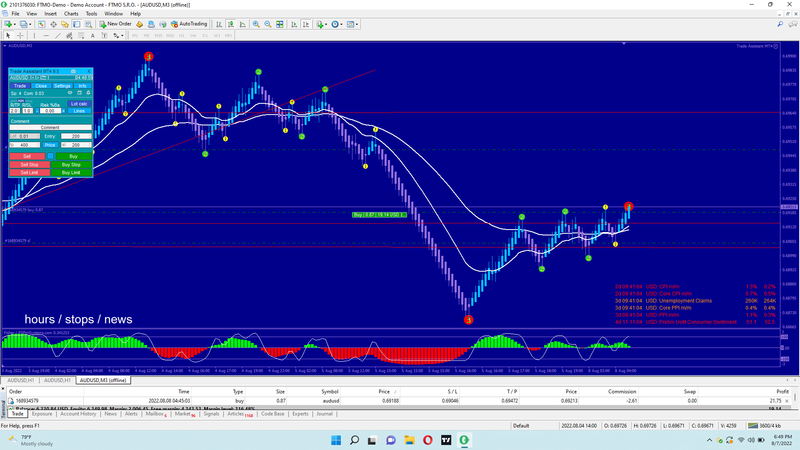800x450 pixels.
Task: Switch to Account History terminal tab
Action: pyautogui.click(x=80, y=413)
